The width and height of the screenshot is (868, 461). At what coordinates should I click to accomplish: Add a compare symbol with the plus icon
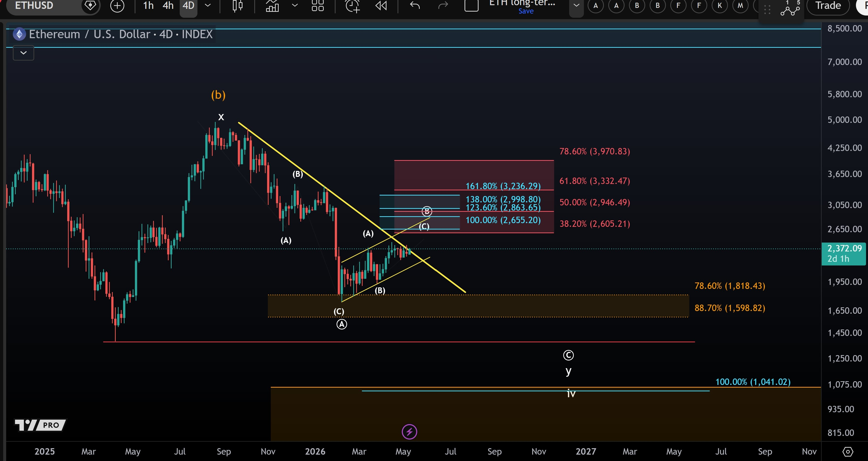tap(117, 6)
